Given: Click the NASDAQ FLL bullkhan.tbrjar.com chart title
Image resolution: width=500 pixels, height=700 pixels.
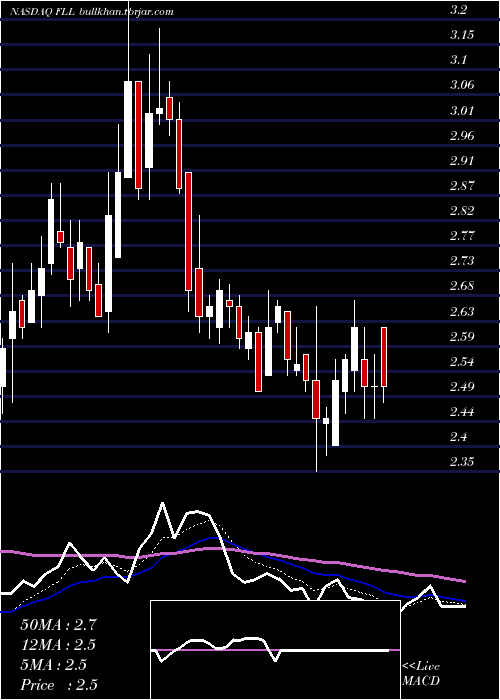Looking at the screenshot, I should pos(92,12).
